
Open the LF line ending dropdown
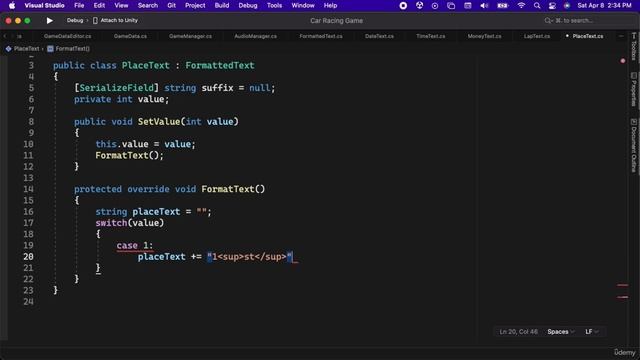point(592,332)
